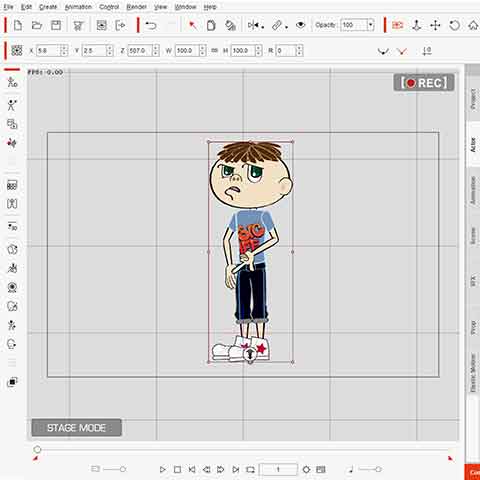Click the black curved-arrow keyframe icon
Screen dimensions: 480x480
click(383, 52)
